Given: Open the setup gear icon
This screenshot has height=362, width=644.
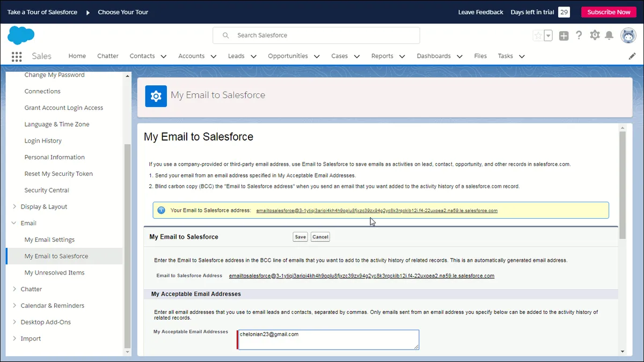Looking at the screenshot, I should tap(595, 35).
